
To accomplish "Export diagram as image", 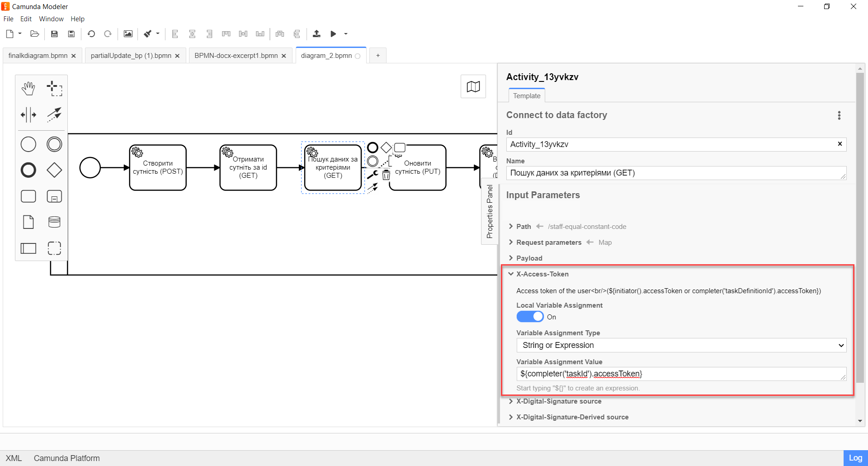I will tap(128, 34).
